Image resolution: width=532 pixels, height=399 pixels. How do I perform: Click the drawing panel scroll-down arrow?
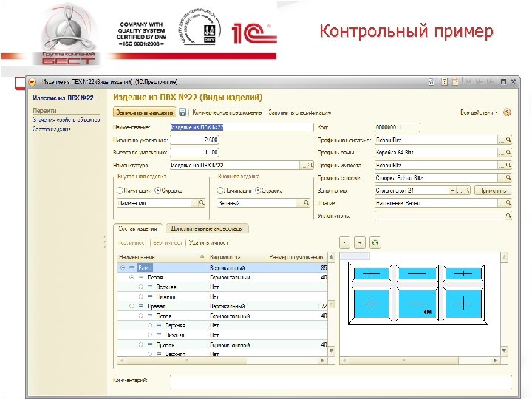click(504, 351)
